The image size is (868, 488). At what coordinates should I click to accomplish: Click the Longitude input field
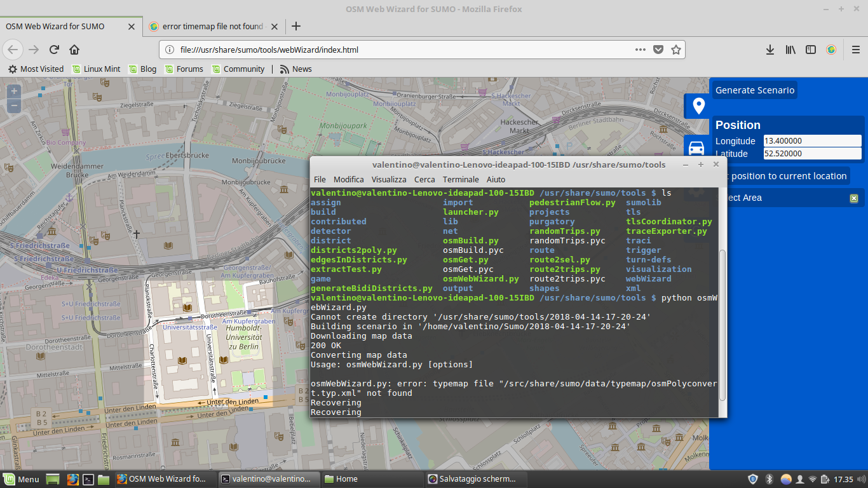[812, 141]
